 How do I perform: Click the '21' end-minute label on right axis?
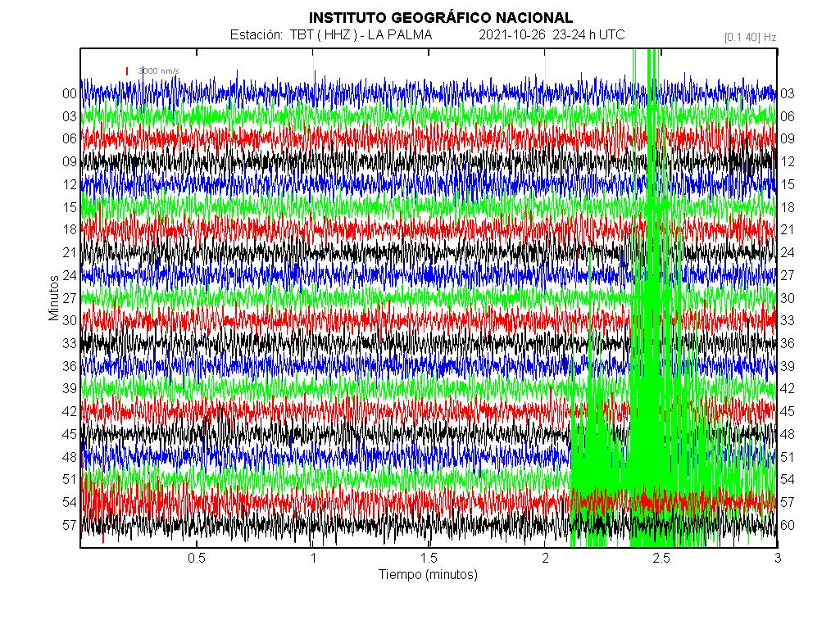click(788, 229)
